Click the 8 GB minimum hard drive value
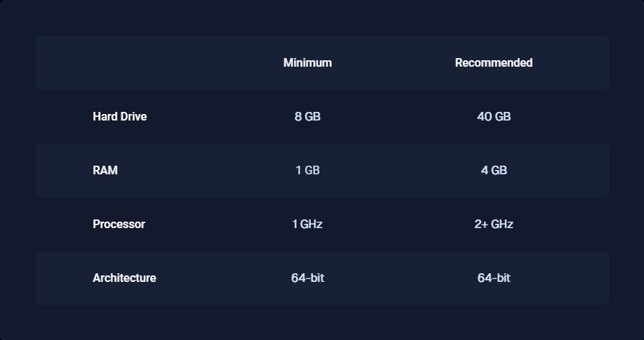Screen dimensions: 644x340 (x=307, y=116)
